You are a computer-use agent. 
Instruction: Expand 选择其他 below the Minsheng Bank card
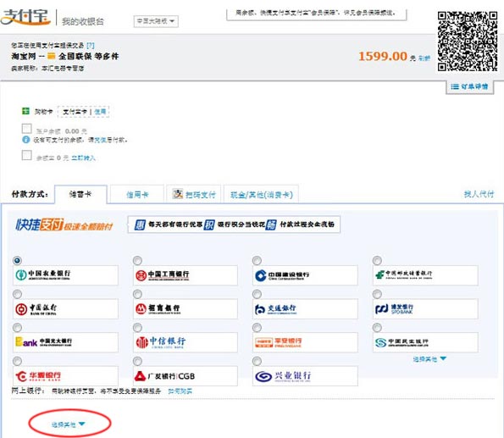click(429, 359)
